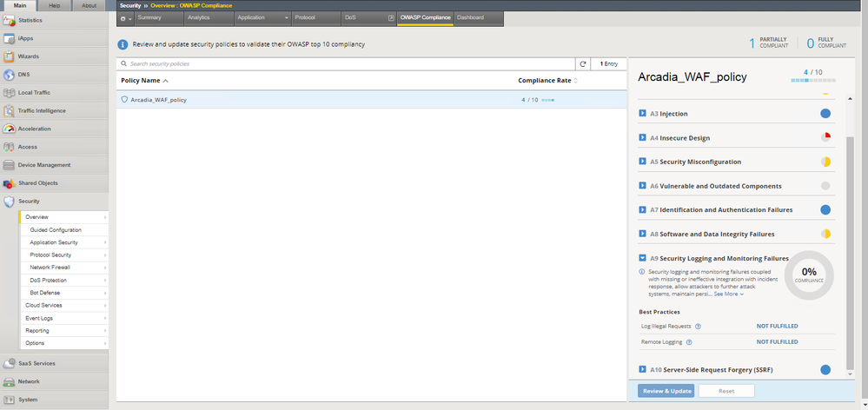Click the refresh policies icon
This screenshot has width=868, height=410.
click(583, 64)
